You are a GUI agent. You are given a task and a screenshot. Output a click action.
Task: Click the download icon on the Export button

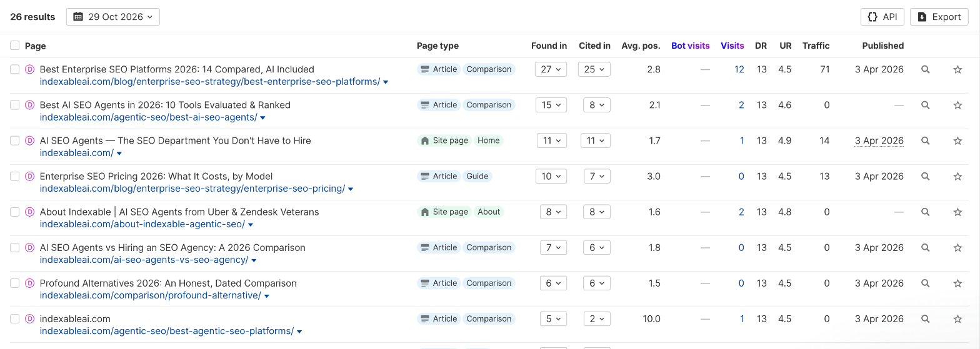[922, 17]
